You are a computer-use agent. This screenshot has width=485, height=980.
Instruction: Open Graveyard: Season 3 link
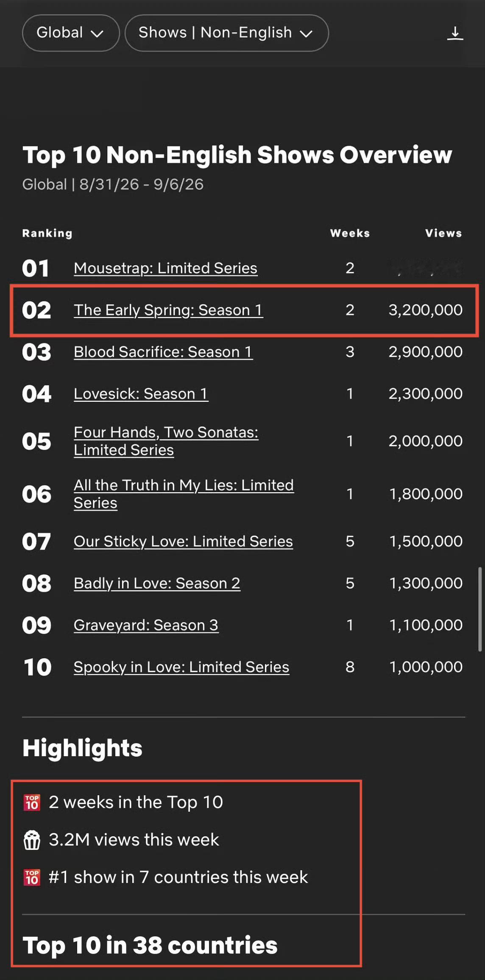click(x=146, y=625)
